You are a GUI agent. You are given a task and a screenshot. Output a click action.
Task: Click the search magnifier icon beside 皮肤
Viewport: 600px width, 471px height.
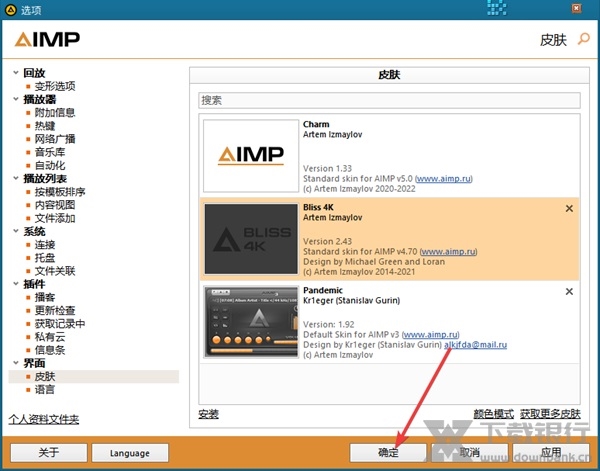(584, 39)
